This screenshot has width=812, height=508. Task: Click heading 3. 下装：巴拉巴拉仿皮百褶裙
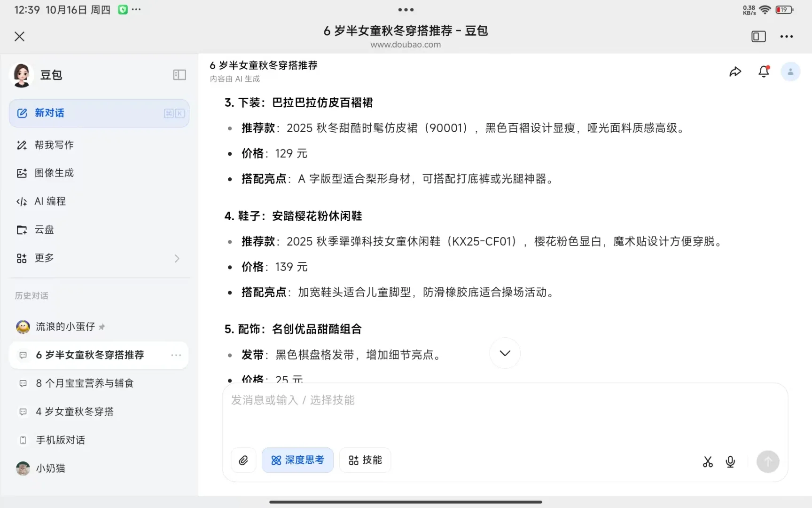click(299, 103)
